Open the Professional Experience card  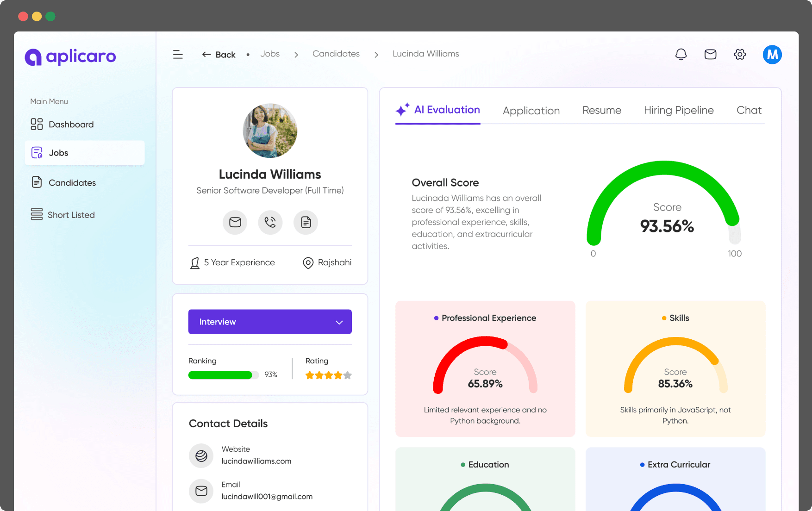click(x=485, y=369)
